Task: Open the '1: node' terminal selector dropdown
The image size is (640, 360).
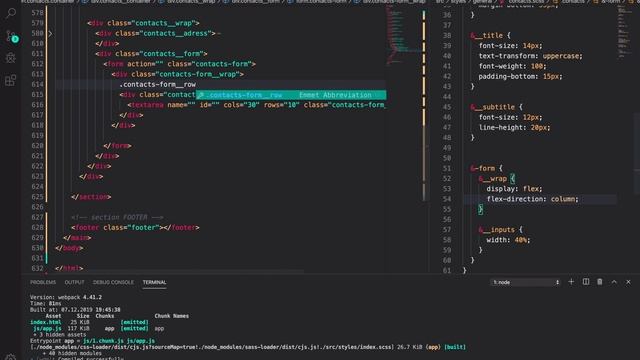Action: 525,282
